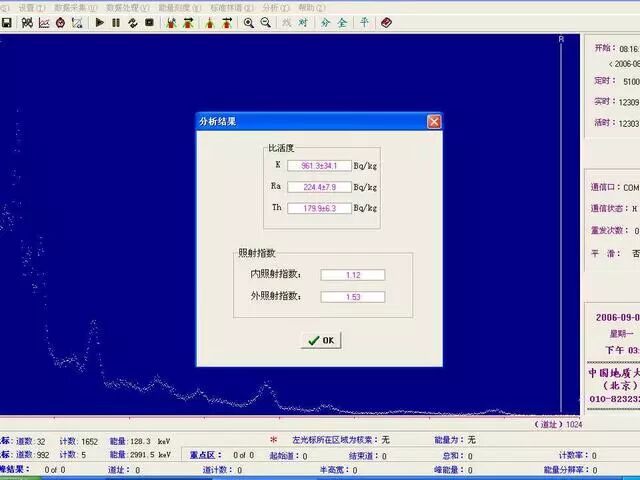Click the 能量 128.3 keV status value
This screenshot has width=640, height=480.
coord(140,441)
